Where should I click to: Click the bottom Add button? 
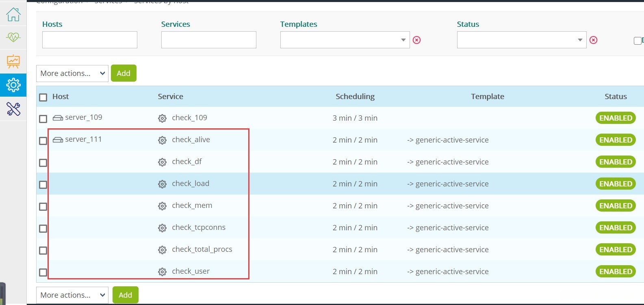coord(125,295)
